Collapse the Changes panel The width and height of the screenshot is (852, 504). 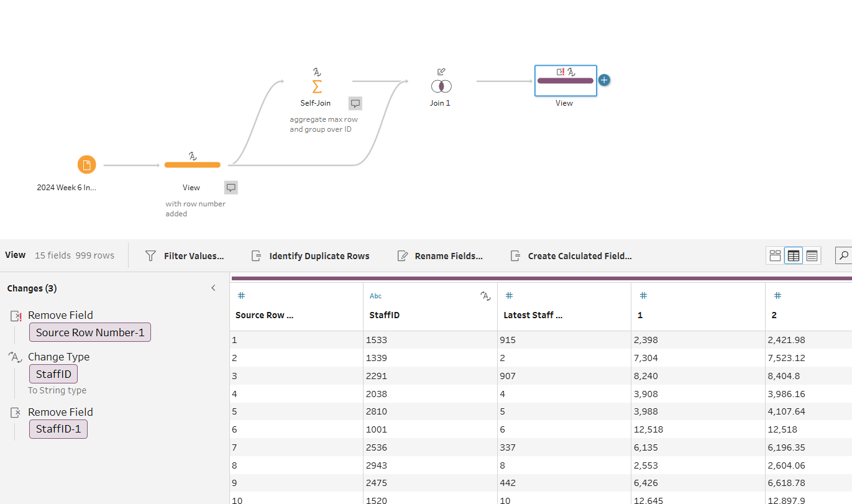click(x=213, y=288)
